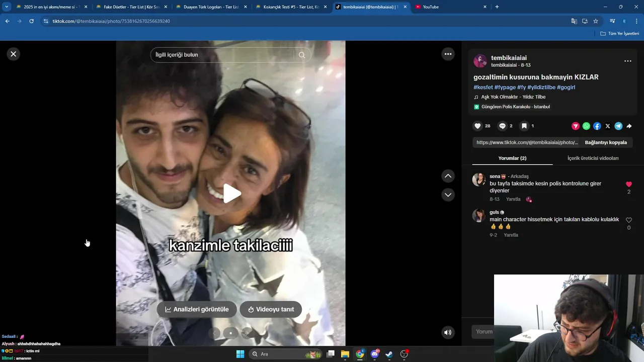The image size is (644, 362).
Task: Open the #kesfet hashtag
Action: [x=483, y=87]
